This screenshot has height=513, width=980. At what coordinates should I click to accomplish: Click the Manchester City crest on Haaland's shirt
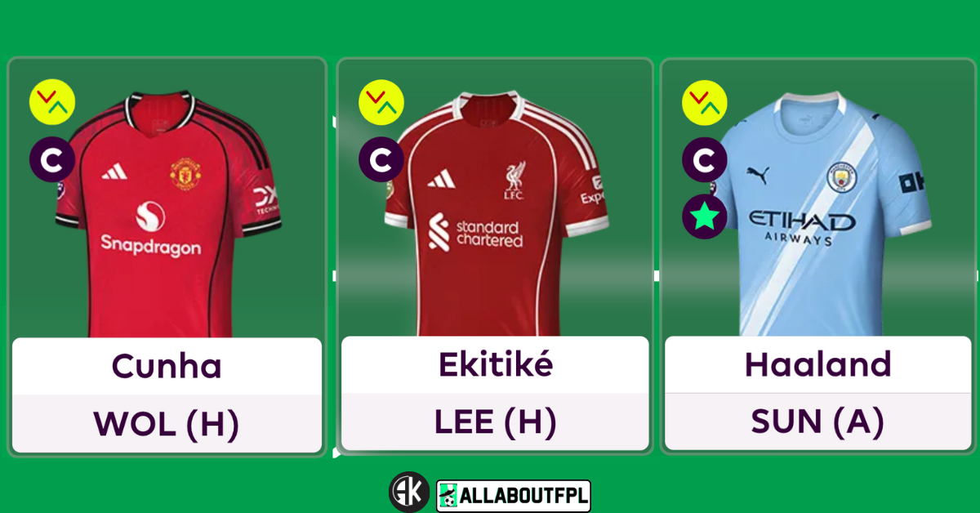840,177
